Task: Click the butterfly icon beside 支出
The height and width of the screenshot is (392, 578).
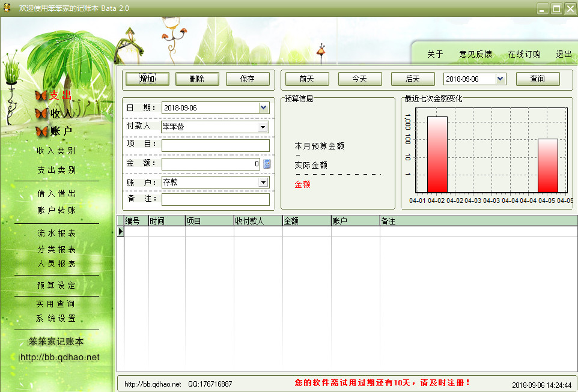Action: coord(41,95)
